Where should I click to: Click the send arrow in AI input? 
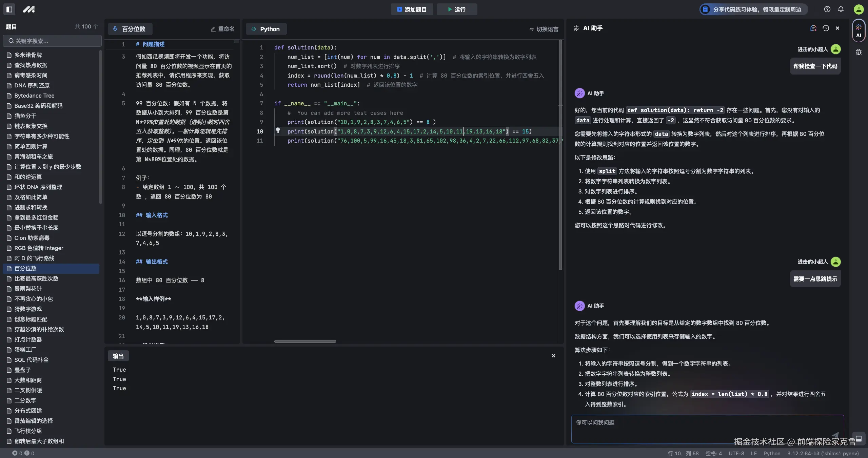pyautogui.click(x=835, y=435)
